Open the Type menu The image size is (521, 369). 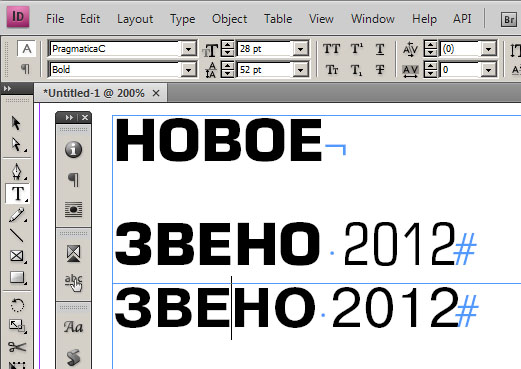(x=183, y=19)
